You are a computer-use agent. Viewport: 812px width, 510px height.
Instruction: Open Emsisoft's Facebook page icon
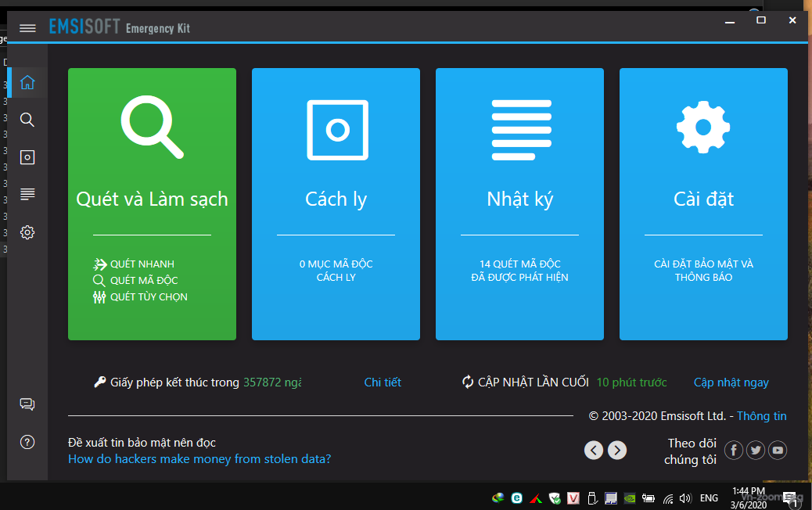(733, 450)
